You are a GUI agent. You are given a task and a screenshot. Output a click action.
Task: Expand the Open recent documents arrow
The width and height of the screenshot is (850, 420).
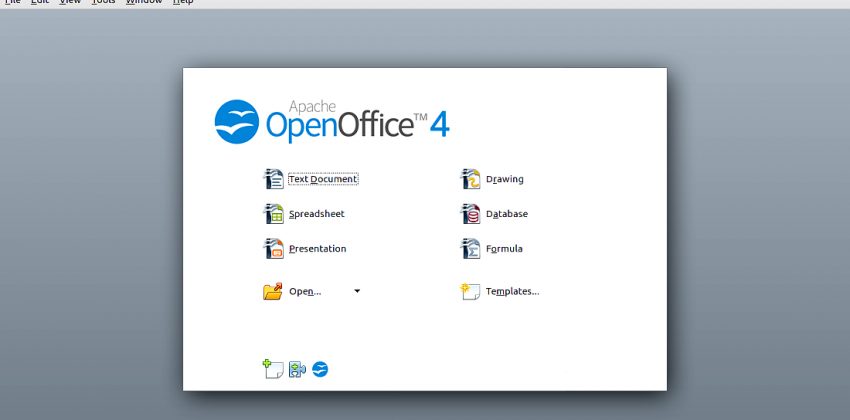click(357, 291)
